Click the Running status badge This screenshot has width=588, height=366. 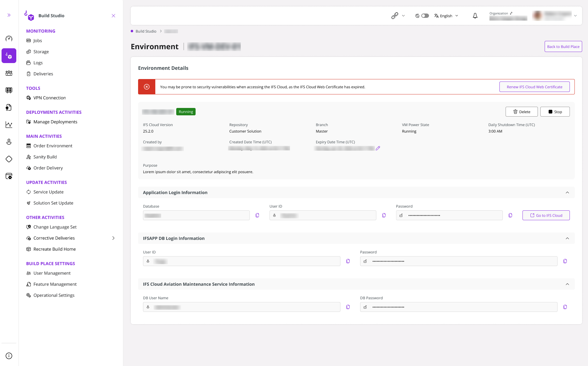[x=186, y=112]
